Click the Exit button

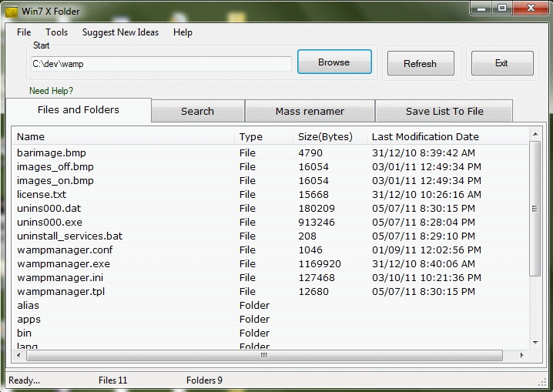point(502,63)
